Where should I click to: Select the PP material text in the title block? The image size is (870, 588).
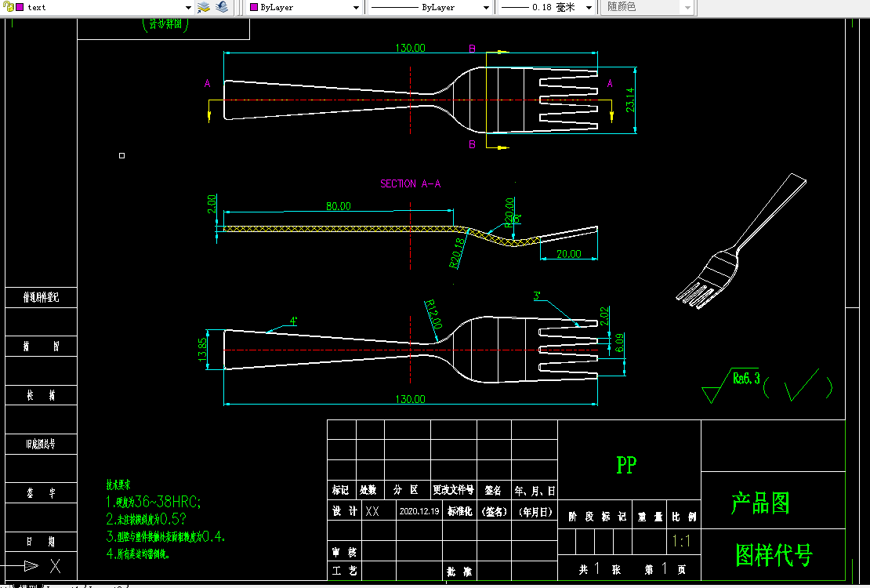tap(626, 465)
